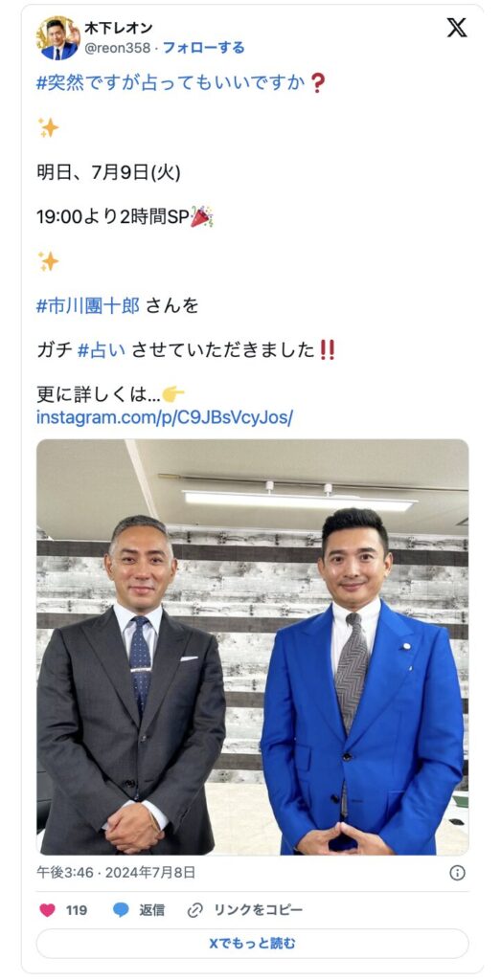Open the #占い hashtag
The image size is (501, 980).
click(x=102, y=350)
